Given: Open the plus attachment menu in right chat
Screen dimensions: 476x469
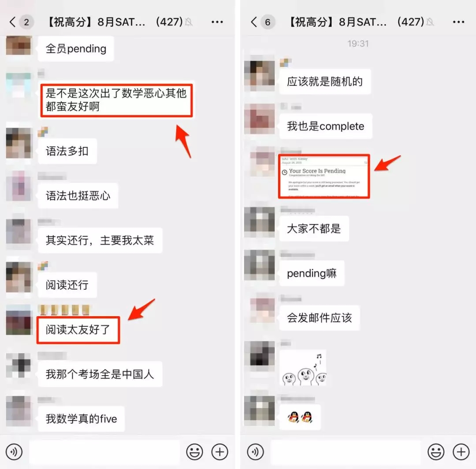Looking at the screenshot, I should point(461,452).
